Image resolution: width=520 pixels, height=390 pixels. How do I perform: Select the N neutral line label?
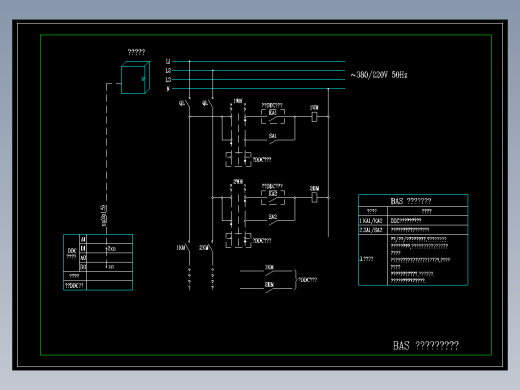(x=168, y=89)
